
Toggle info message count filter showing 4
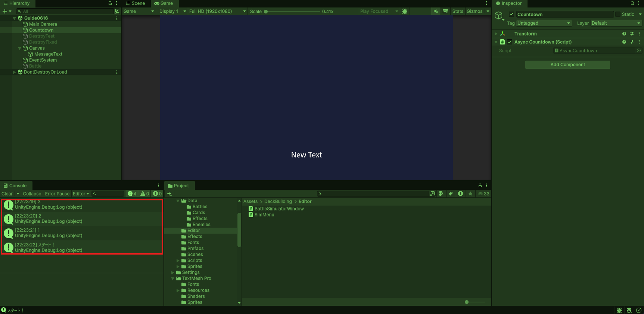pos(132,194)
